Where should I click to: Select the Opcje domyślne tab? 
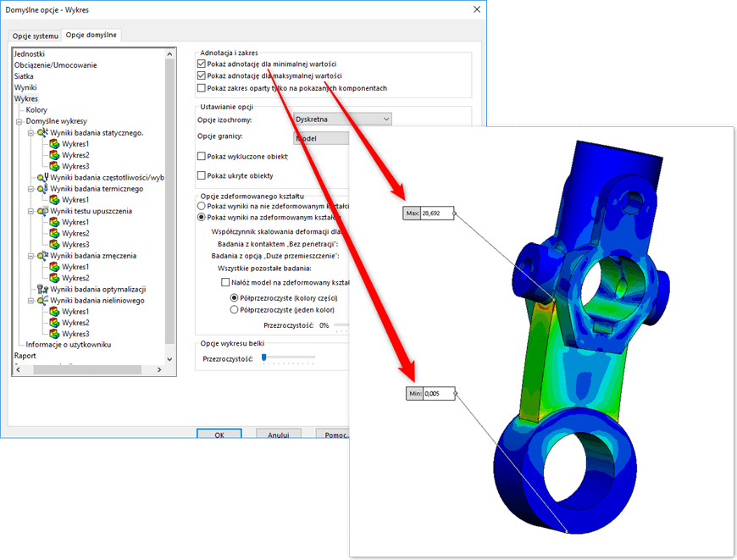pyautogui.click(x=91, y=36)
